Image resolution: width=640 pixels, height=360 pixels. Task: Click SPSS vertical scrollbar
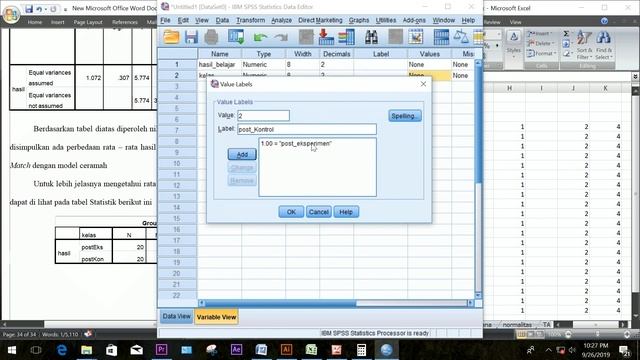(x=478, y=180)
